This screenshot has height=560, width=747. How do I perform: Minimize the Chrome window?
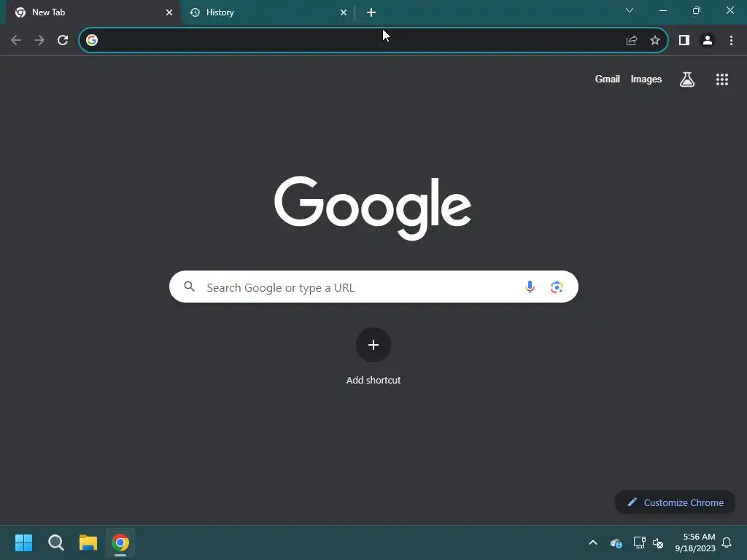pyautogui.click(x=663, y=10)
